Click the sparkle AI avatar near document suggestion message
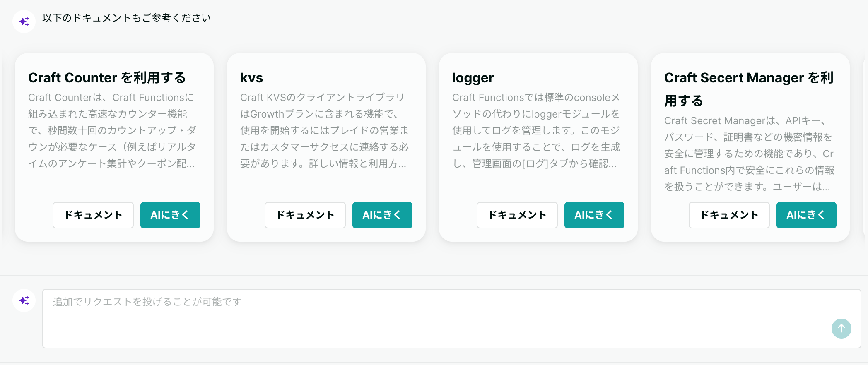 (24, 22)
